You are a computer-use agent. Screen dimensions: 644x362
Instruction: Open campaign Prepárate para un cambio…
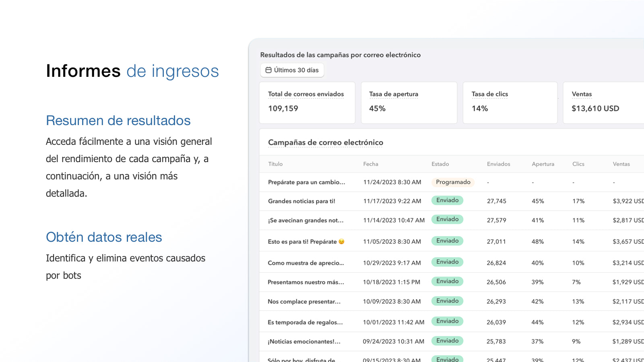tap(306, 182)
